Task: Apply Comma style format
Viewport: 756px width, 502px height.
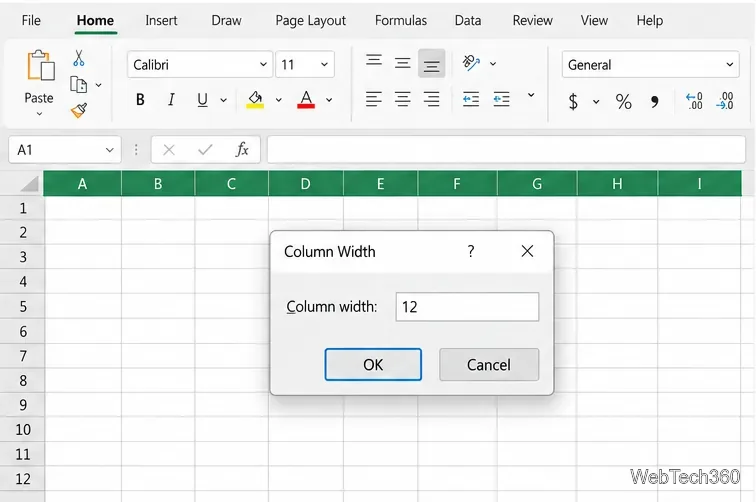Action: [x=654, y=102]
